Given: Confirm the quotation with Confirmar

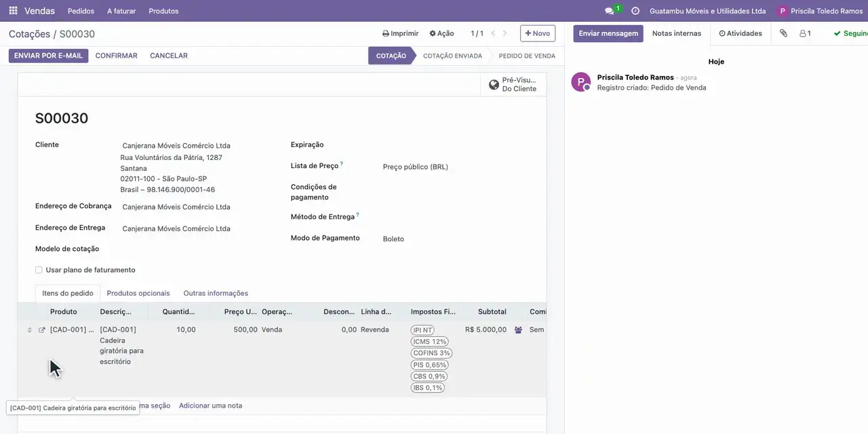Looking at the screenshot, I should [117, 56].
